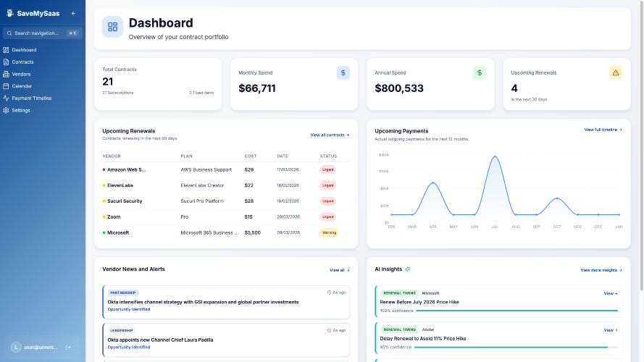
Task: Click the View all contracts link
Action: click(x=330, y=135)
